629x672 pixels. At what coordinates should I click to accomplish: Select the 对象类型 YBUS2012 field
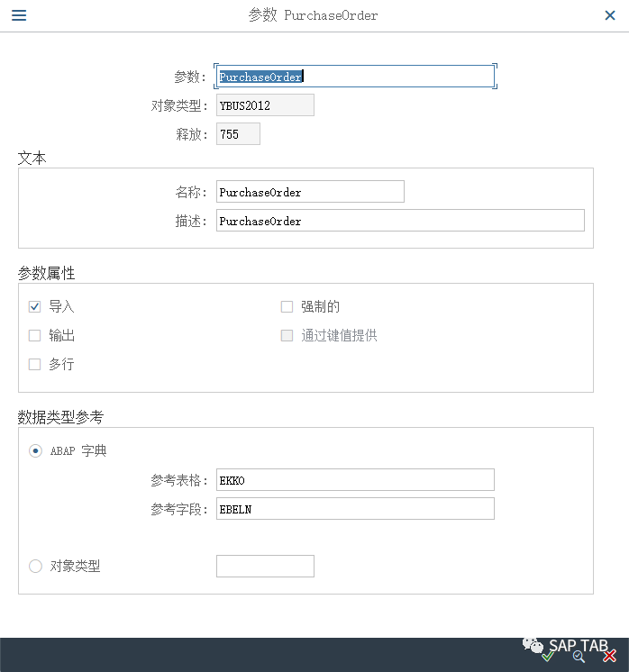tap(265, 105)
